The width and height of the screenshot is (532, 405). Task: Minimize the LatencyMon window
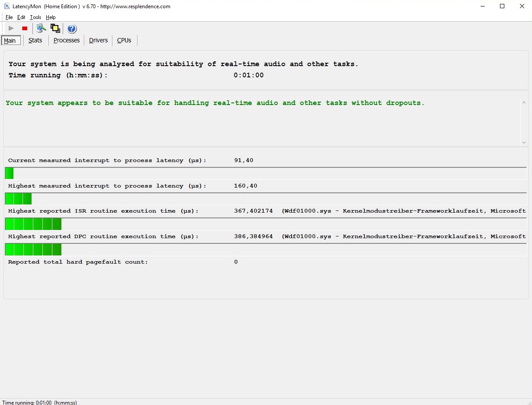482,6
